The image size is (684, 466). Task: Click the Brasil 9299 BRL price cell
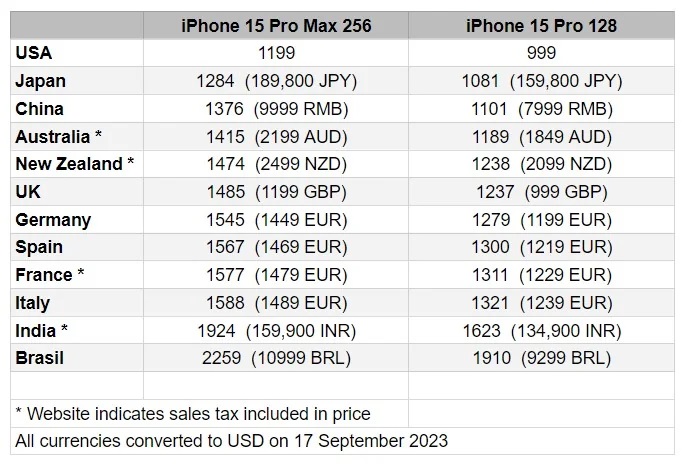click(541, 358)
